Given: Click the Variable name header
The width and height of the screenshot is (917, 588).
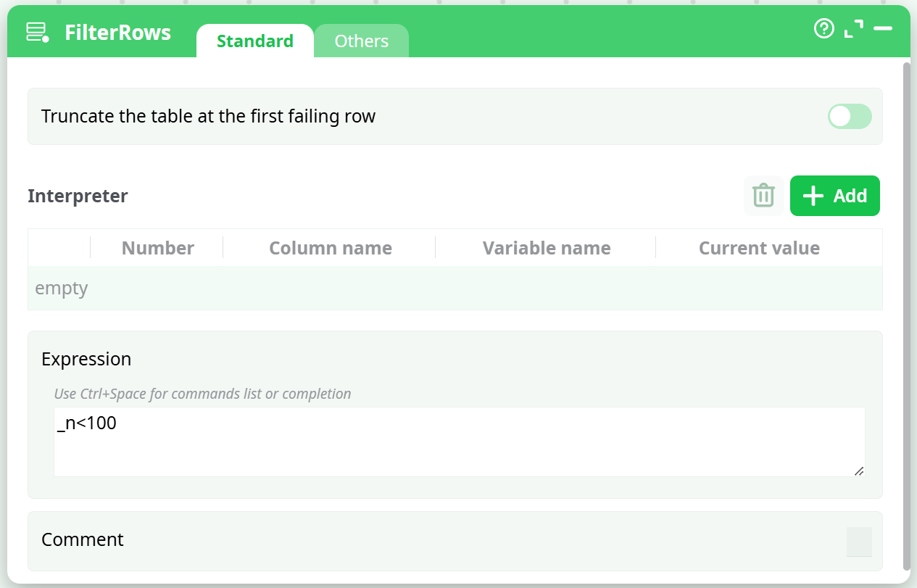Looking at the screenshot, I should 546,248.
